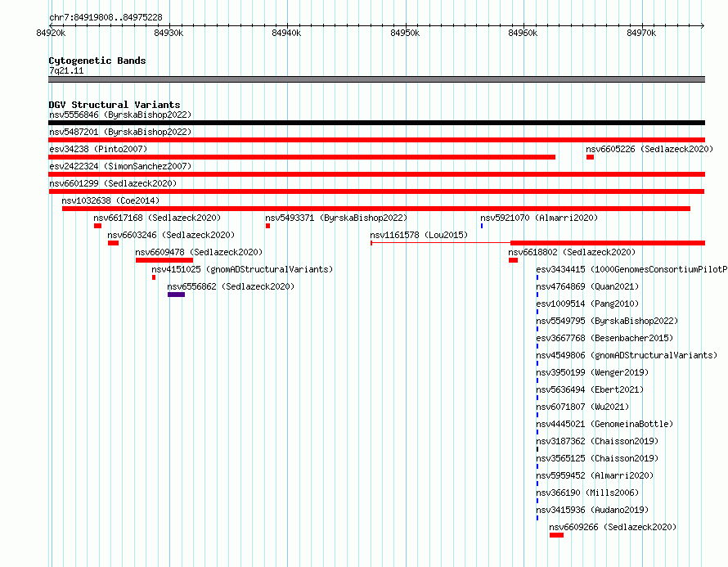Click the 84960k ruler position label
728x567 pixels.
(523, 33)
